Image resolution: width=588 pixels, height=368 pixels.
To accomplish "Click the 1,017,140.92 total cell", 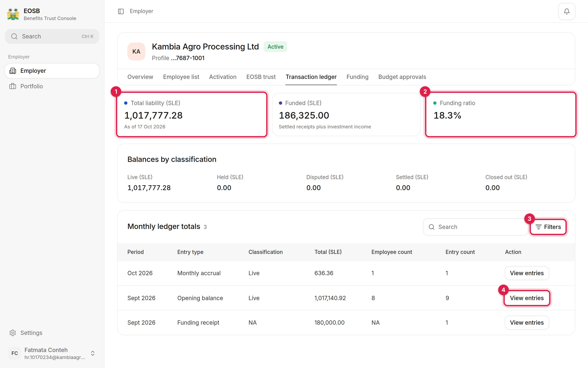I will pyautogui.click(x=330, y=298).
